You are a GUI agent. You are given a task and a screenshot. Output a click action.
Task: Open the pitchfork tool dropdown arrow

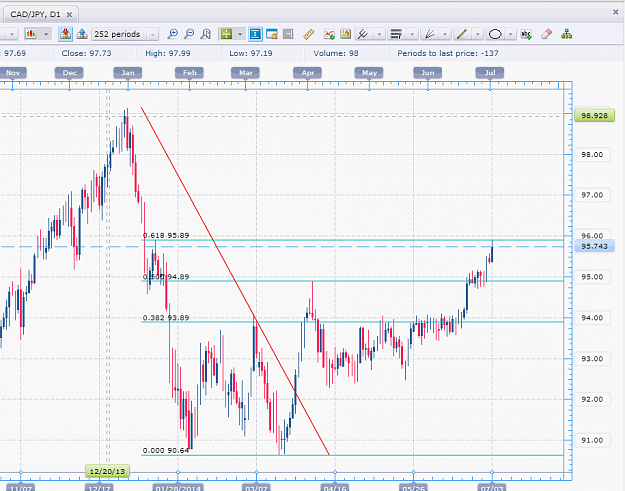[x=379, y=34]
